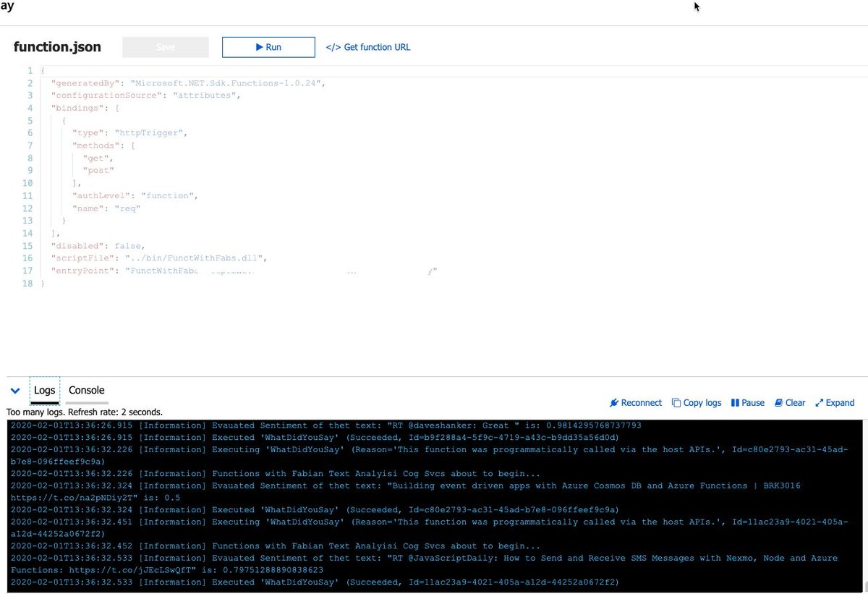Click the function.json title heading
This screenshot has width=868, height=594.
(56, 46)
